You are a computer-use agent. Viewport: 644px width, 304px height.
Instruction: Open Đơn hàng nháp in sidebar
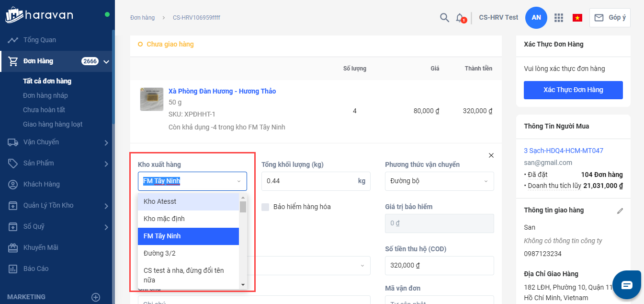(45, 95)
